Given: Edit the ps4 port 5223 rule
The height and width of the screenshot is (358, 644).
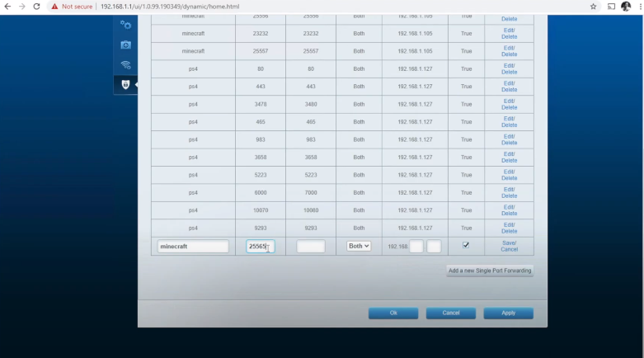Looking at the screenshot, I should tap(510, 172).
